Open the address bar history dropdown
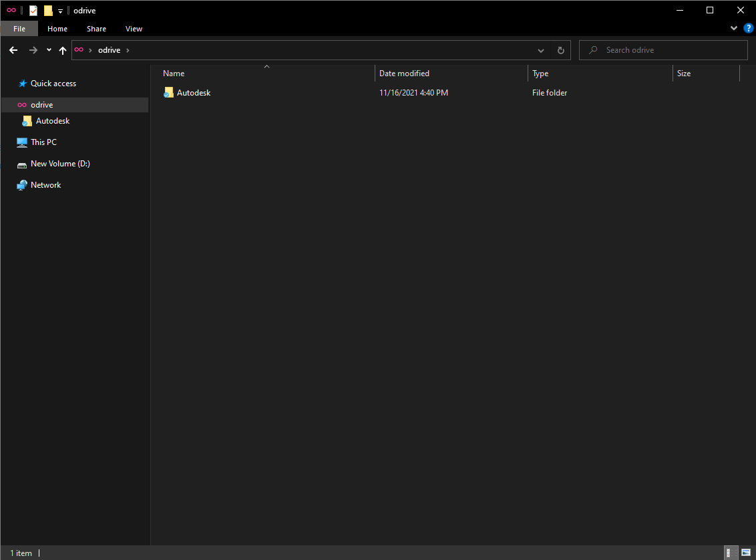 click(x=541, y=51)
